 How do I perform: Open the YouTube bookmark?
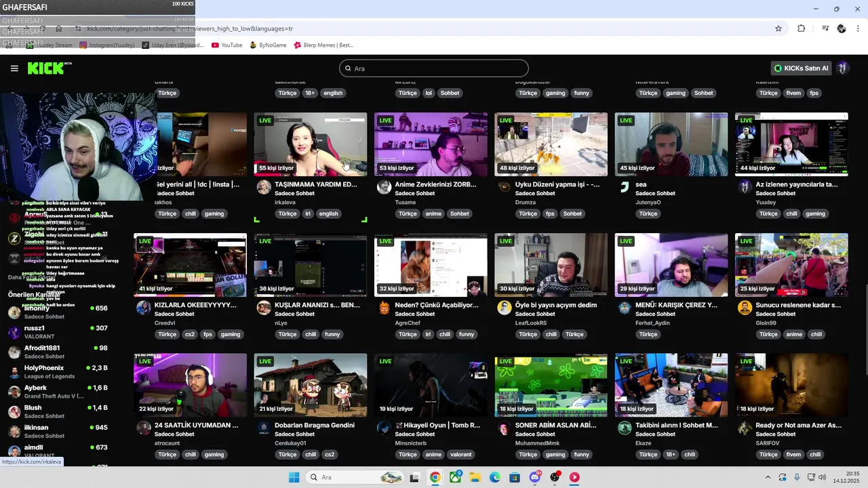click(x=226, y=45)
